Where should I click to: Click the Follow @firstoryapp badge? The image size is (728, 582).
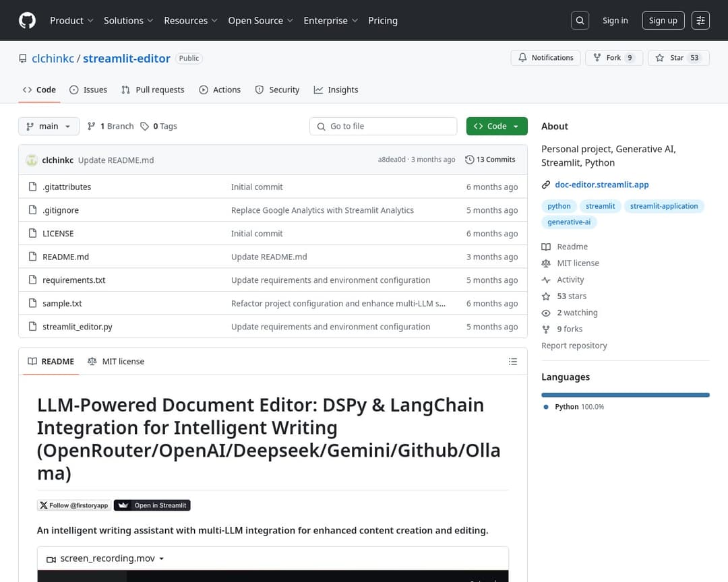click(74, 505)
